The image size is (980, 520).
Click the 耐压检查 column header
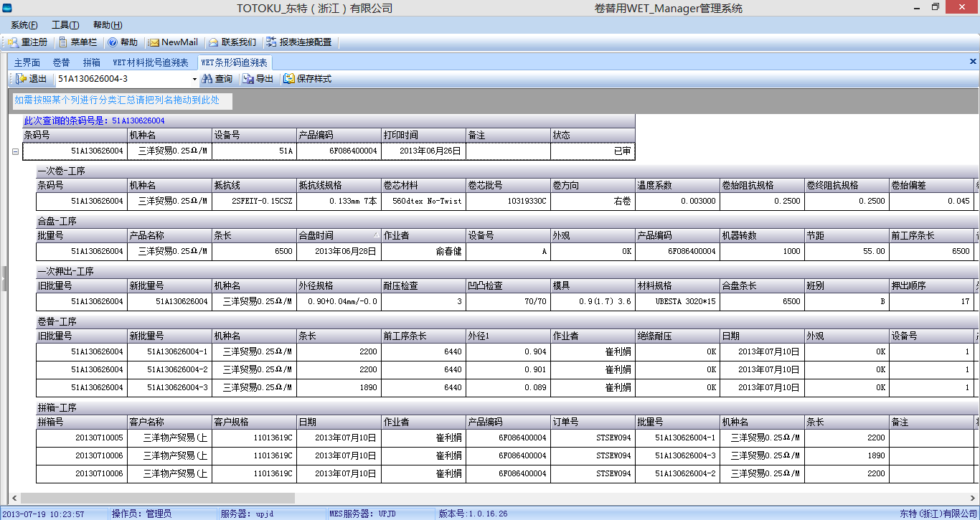[424, 285]
